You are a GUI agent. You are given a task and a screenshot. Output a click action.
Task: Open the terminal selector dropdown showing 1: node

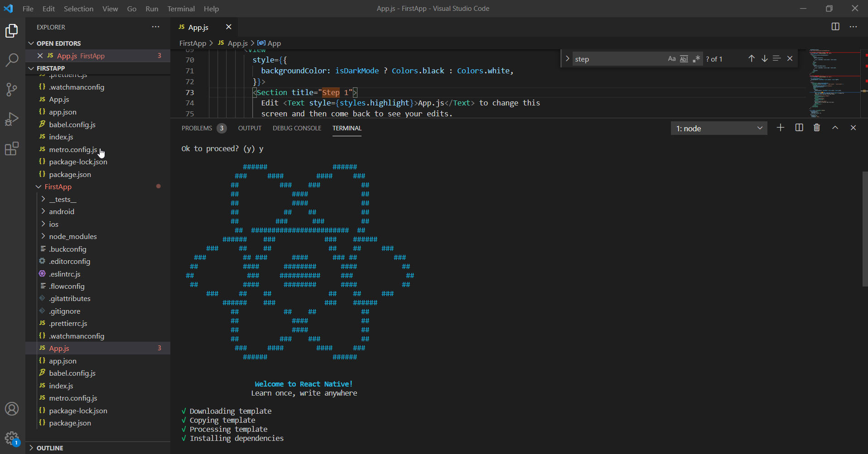coord(719,128)
